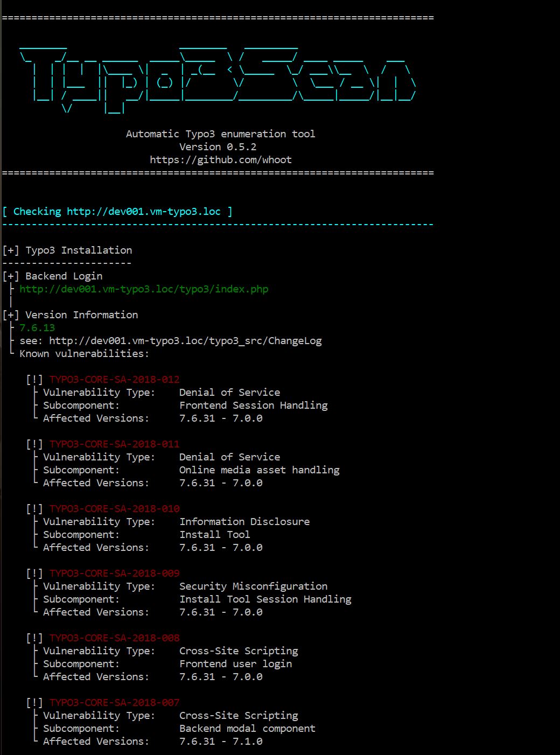The image size is (560, 755).
Task: Select advisory TYPO3-CORE-SA-2018-009
Action: (x=115, y=574)
